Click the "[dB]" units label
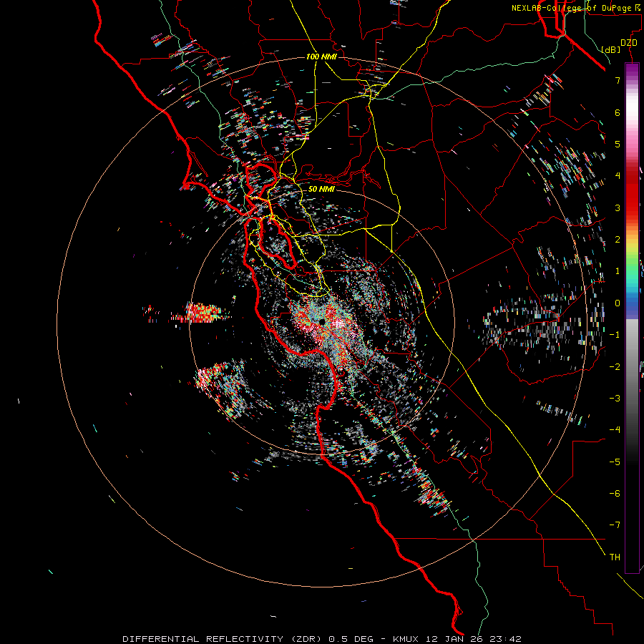Screen dimensions: 644x644 click(611, 49)
